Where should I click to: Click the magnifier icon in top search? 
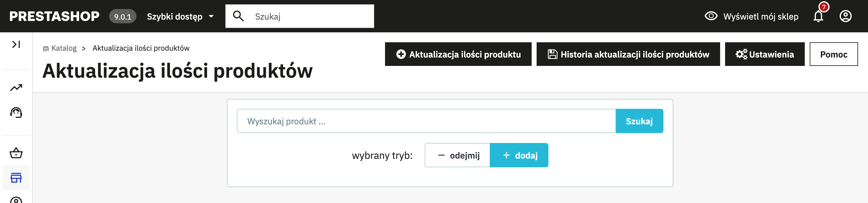[238, 16]
